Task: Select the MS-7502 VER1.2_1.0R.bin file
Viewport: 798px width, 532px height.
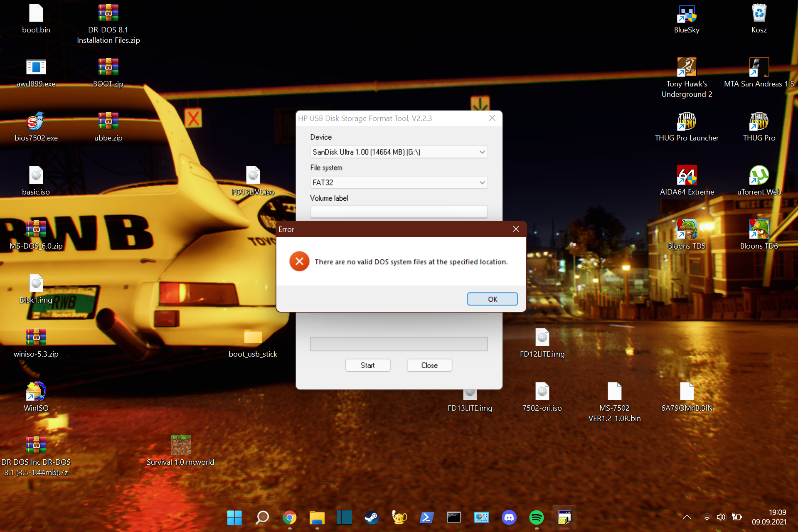Action: [615, 392]
